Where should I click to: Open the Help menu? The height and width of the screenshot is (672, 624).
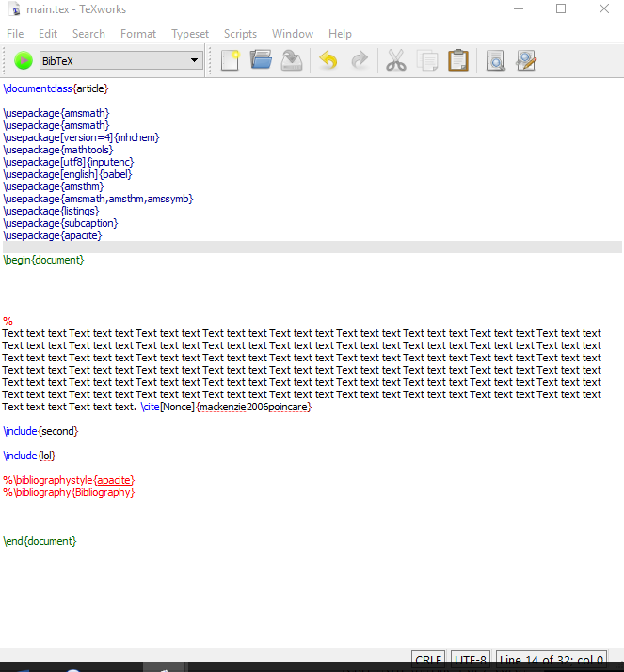point(341,34)
